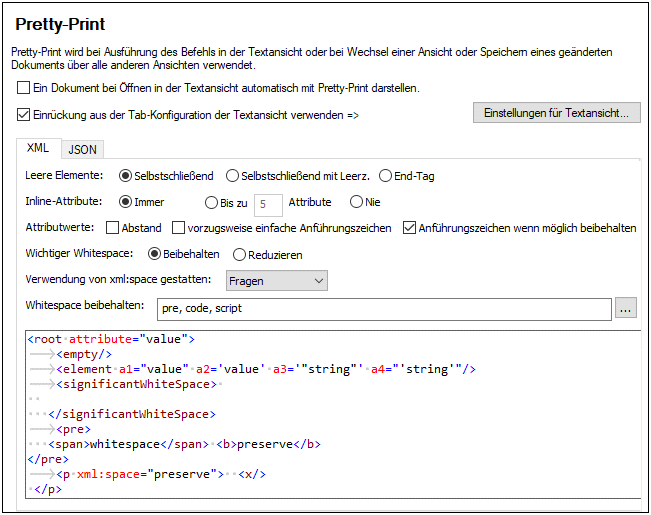Select Immer for Inline-Attribute
Screen dimensions: 651x515
(125, 202)
